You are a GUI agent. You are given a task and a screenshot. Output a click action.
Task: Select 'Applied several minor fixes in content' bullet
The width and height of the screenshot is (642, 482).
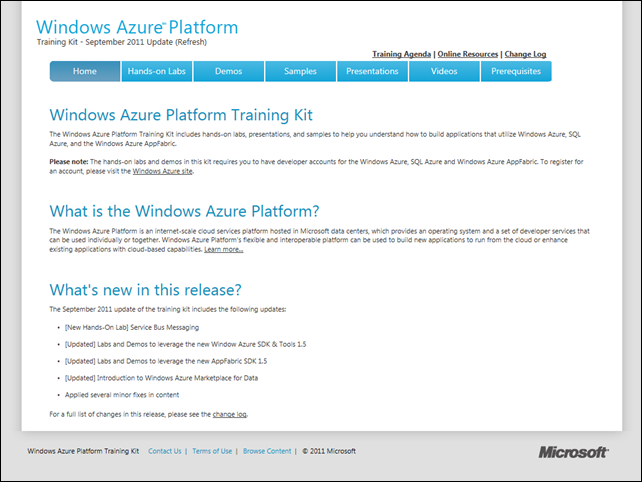pos(122,395)
